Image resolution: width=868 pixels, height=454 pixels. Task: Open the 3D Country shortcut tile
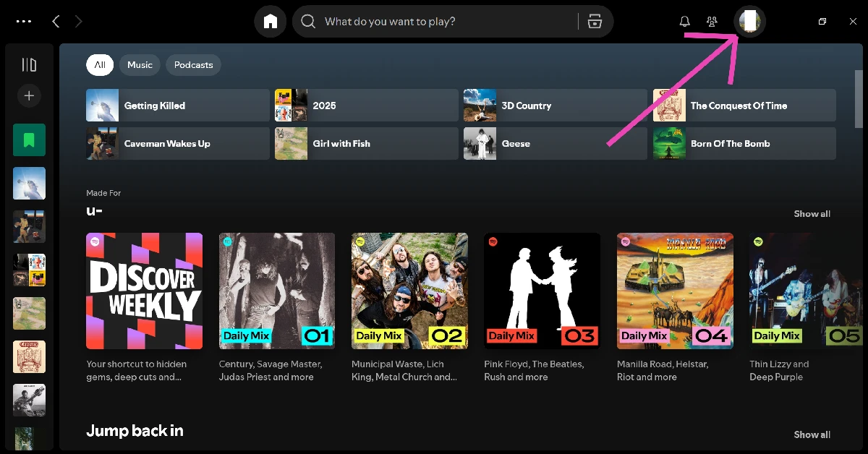[x=556, y=106]
